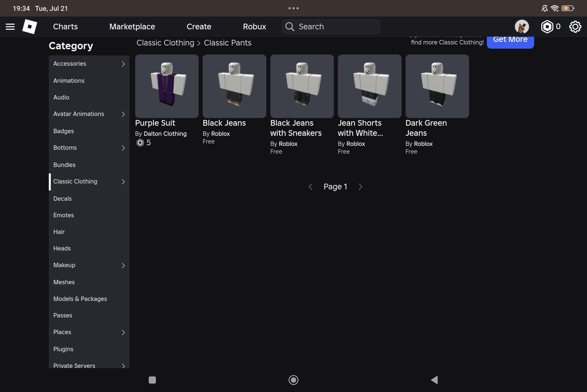587x392 pixels.
Task: Open the user avatar profile icon
Action: [x=522, y=27]
